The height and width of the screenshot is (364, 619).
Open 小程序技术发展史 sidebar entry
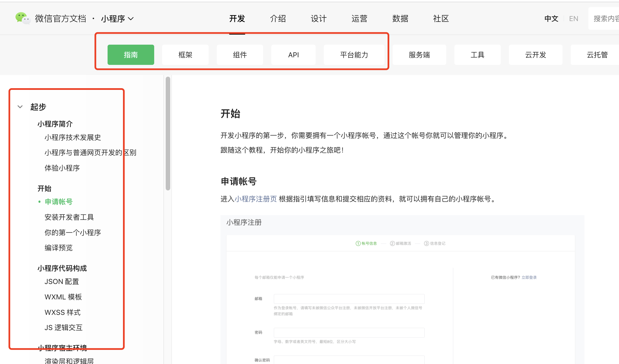point(73,137)
